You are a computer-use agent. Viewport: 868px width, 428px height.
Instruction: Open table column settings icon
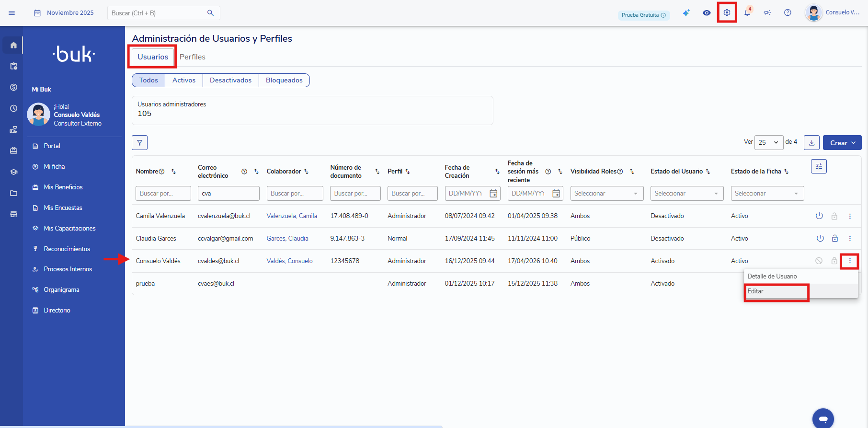(819, 166)
